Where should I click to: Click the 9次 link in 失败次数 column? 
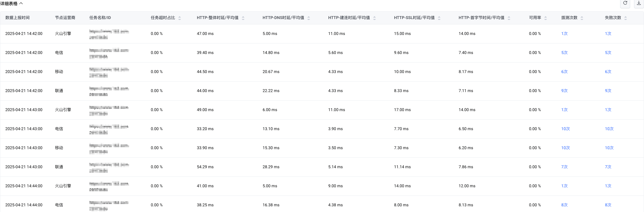pyautogui.click(x=608, y=91)
